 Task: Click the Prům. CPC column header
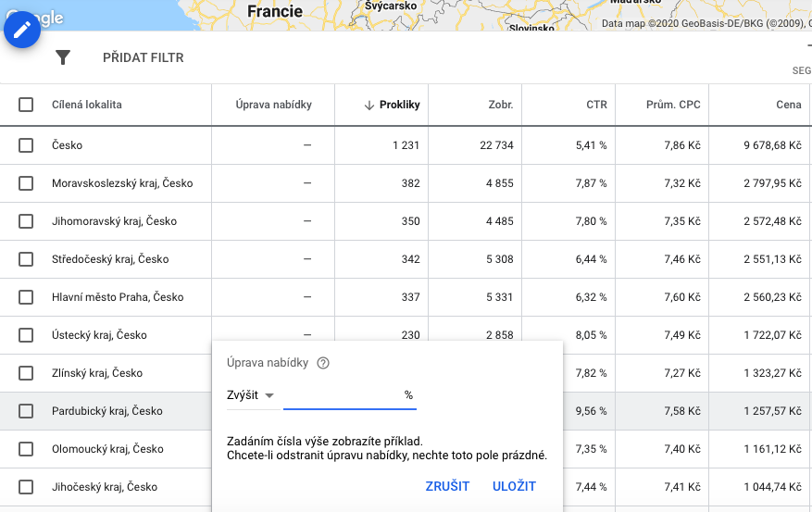pos(673,105)
